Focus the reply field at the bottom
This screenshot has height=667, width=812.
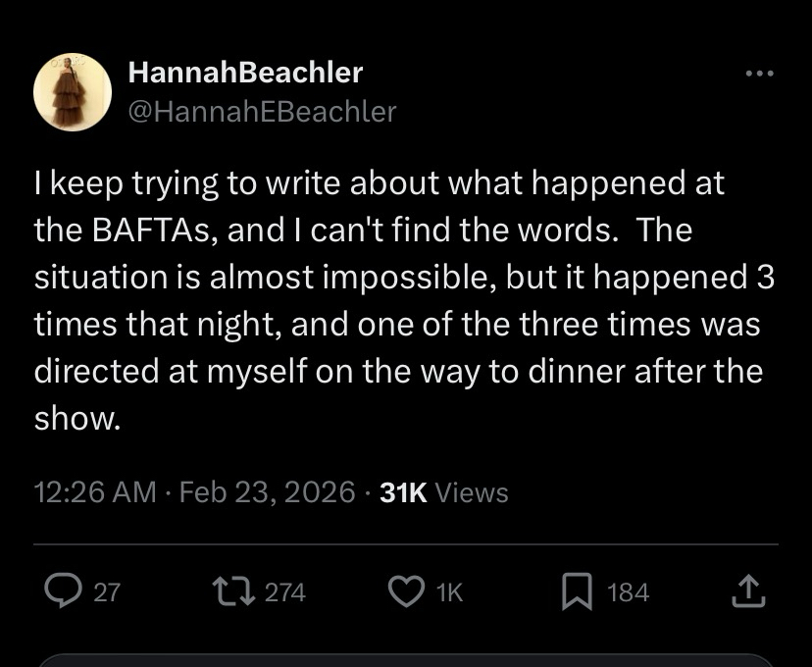tap(406, 659)
